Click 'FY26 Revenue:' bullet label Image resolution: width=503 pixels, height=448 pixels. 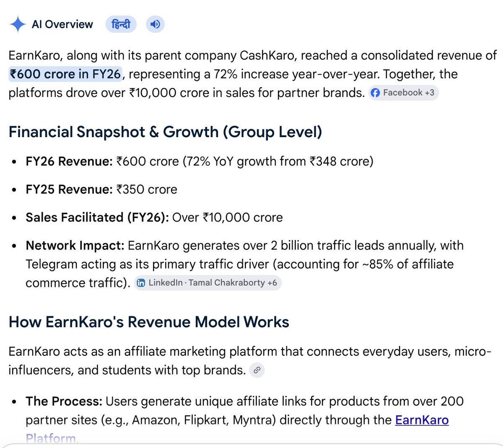click(x=69, y=161)
